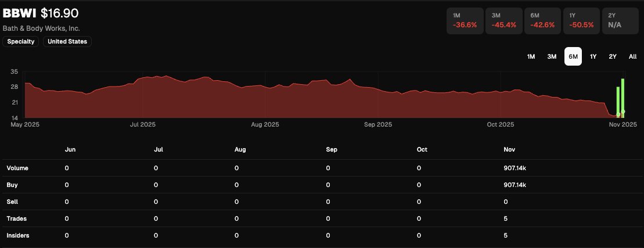This screenshot has width=644, height=248.
Task: Click Nov Buy value 907.14k
Action: coord(515,185)
